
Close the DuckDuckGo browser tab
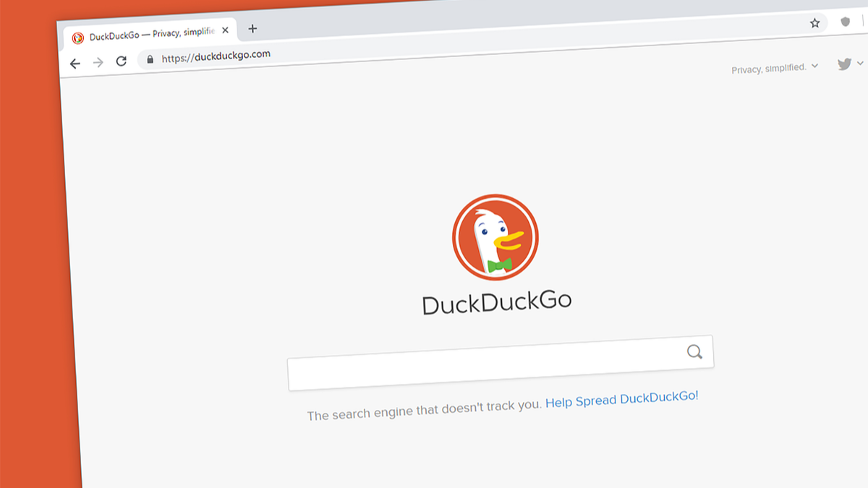click(226, 31)
